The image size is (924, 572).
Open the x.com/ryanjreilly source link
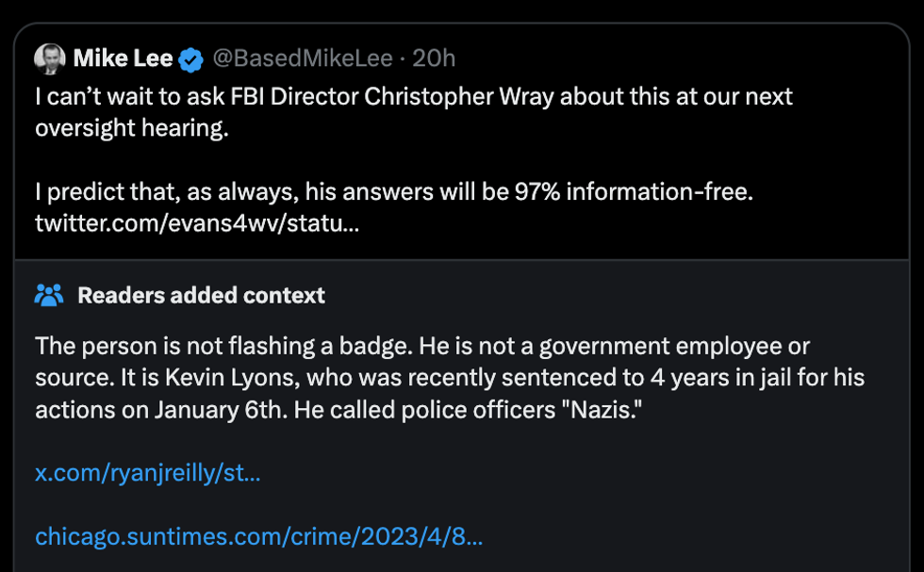click(147, 473)
